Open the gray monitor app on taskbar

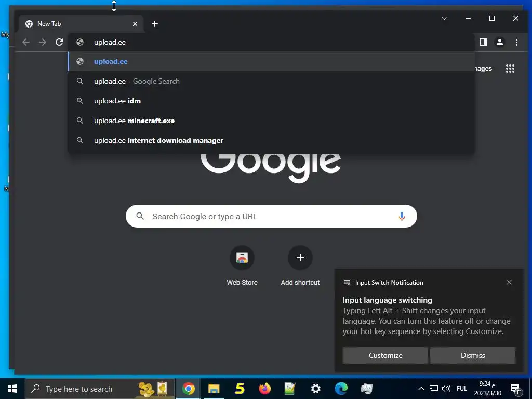367,389
